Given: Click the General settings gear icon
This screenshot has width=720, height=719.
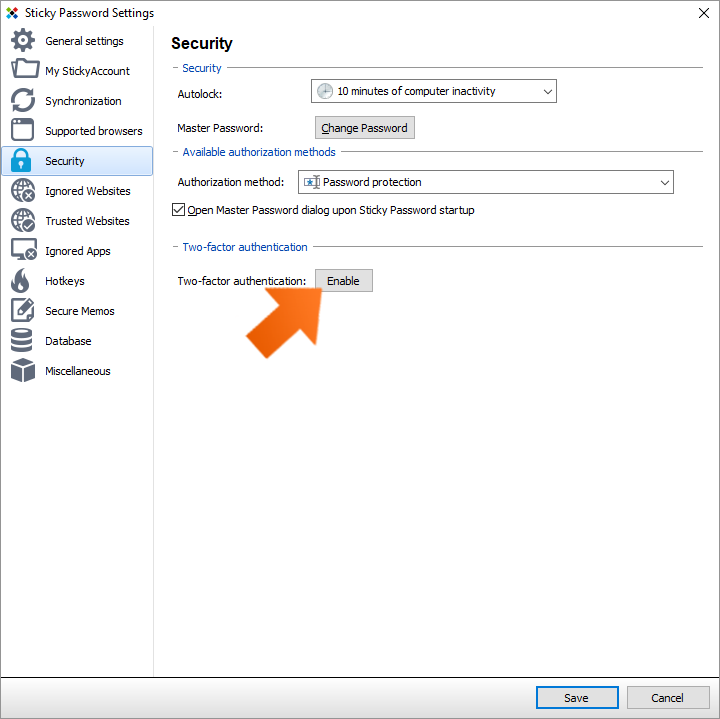Looking at the screenshot, I should (22, 40).
